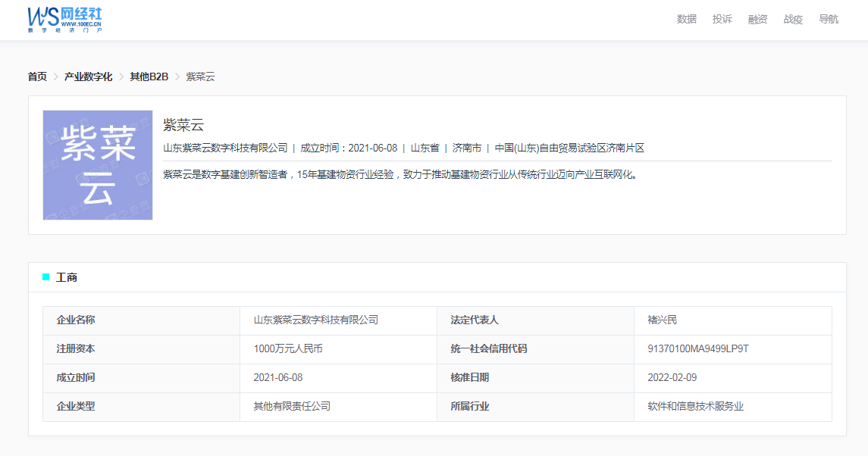The image size is (868, 456).
Task: Open the 战疫 menu
Action: pyautogui.click(x=793, y=20)
